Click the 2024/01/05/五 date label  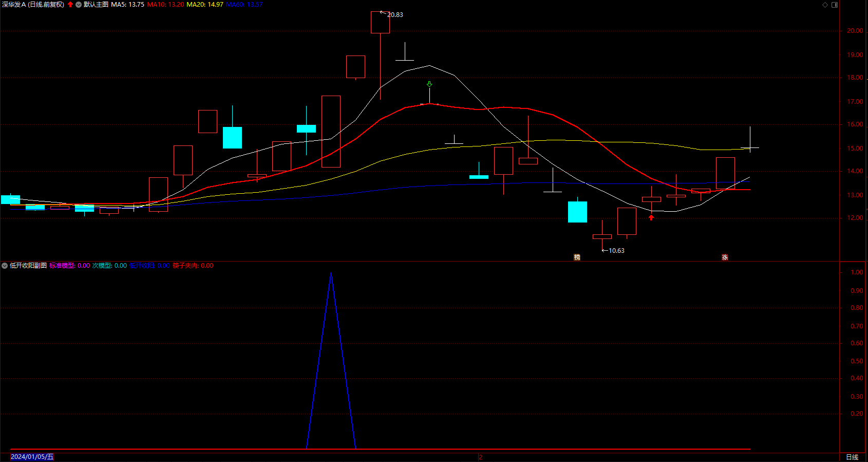coord(32,457)
